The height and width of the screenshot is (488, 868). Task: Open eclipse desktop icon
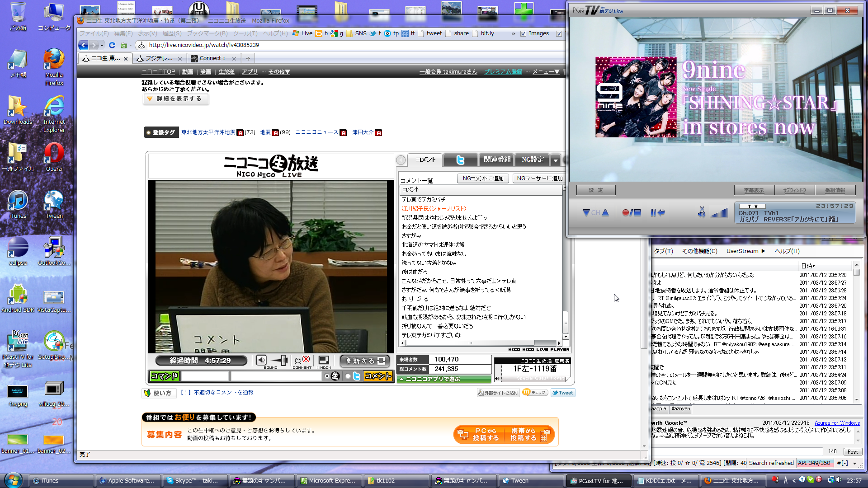18,251
